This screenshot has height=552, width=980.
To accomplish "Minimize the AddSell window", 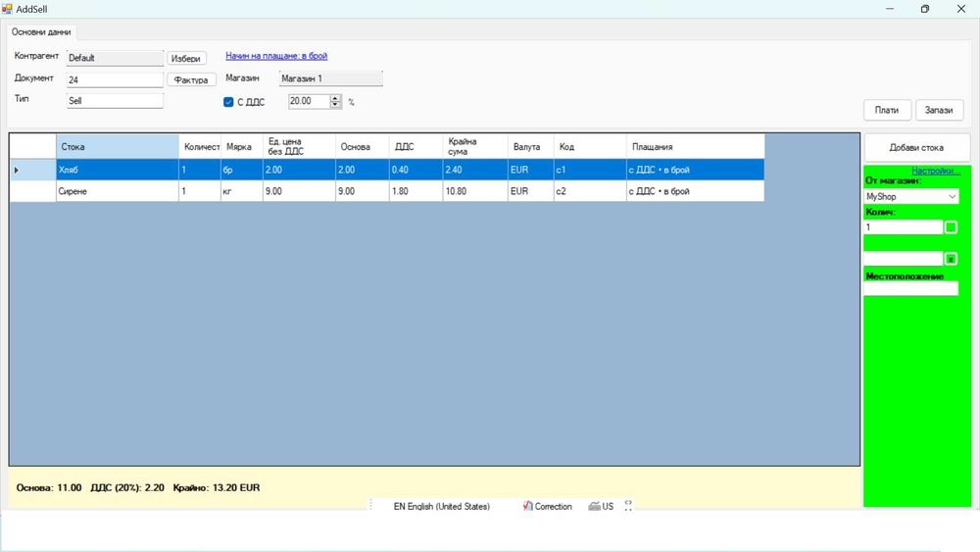I will tap(890, 9).
